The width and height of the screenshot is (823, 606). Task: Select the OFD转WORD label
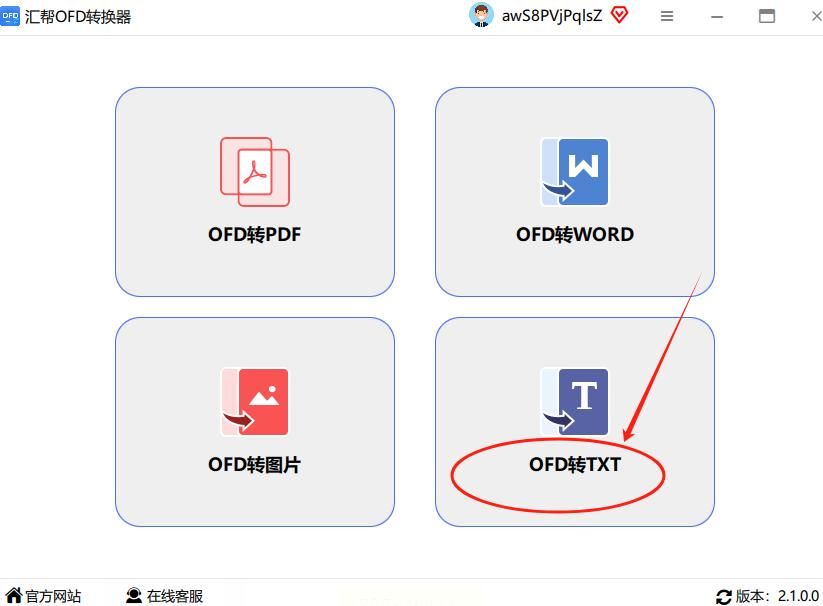tap(575, 235)
